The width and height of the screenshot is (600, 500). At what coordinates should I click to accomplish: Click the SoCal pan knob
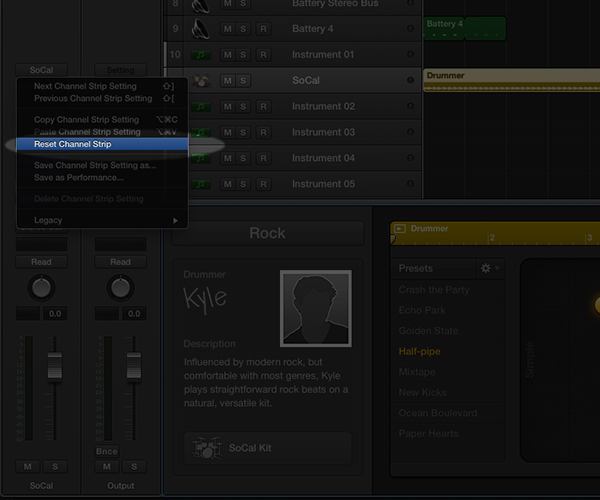[x=41, y=288]
